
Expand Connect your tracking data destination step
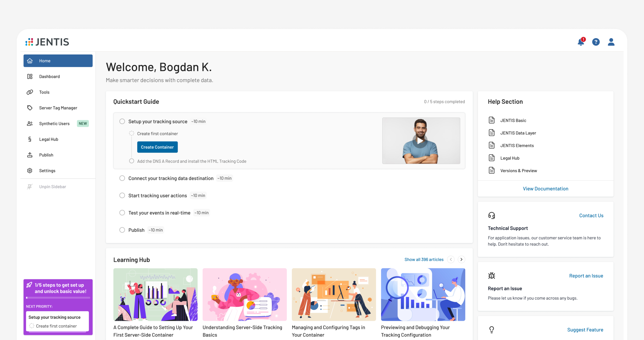[171, 178]
